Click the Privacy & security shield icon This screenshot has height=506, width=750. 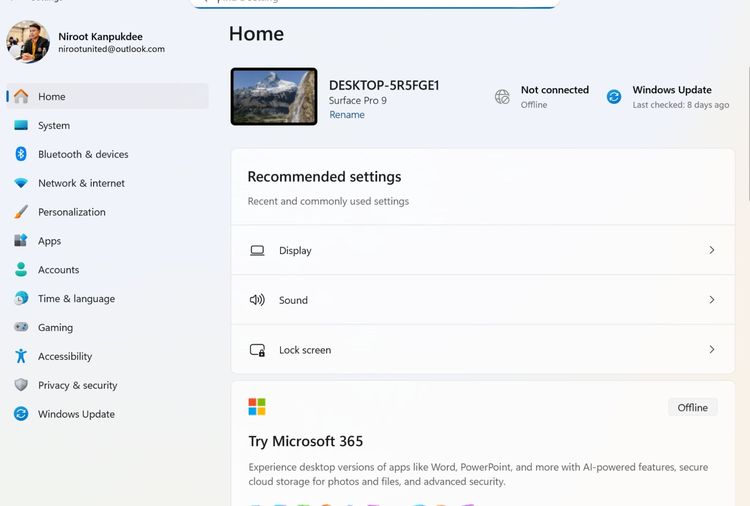coord(21,385)
